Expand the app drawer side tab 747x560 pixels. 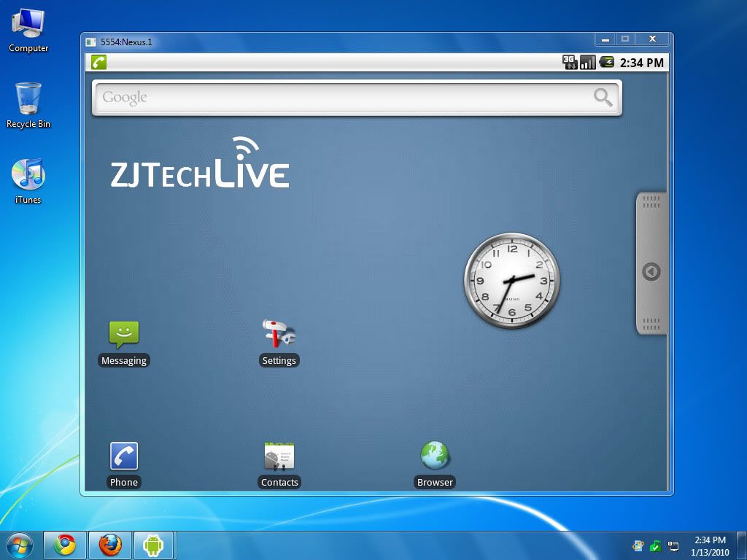click(651, 272)
